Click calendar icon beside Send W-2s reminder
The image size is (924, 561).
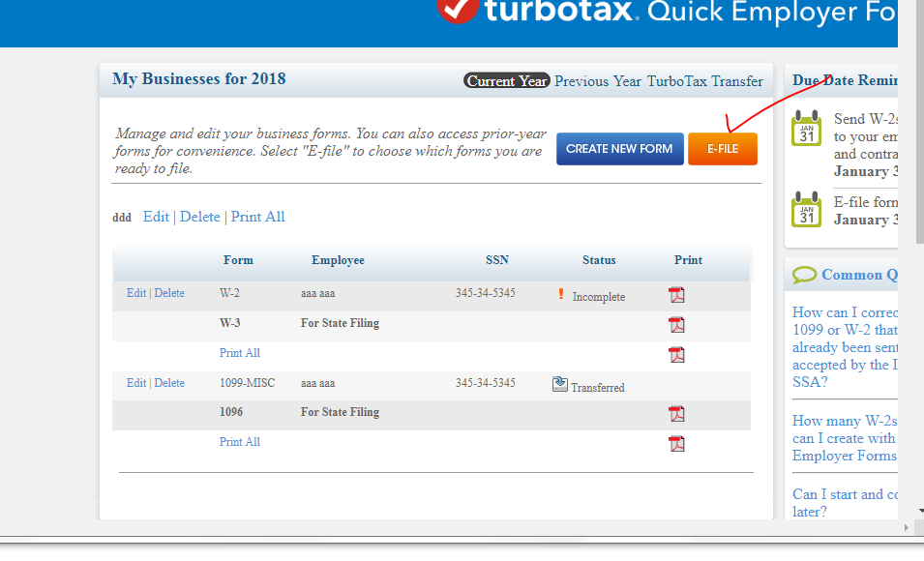coord(806,128)
